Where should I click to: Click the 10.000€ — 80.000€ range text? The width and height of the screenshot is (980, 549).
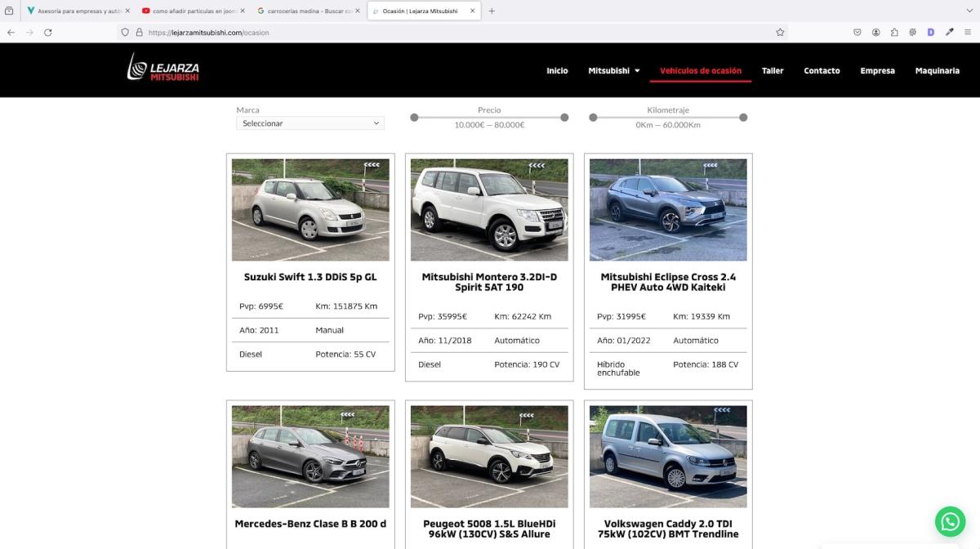[489, 125]
